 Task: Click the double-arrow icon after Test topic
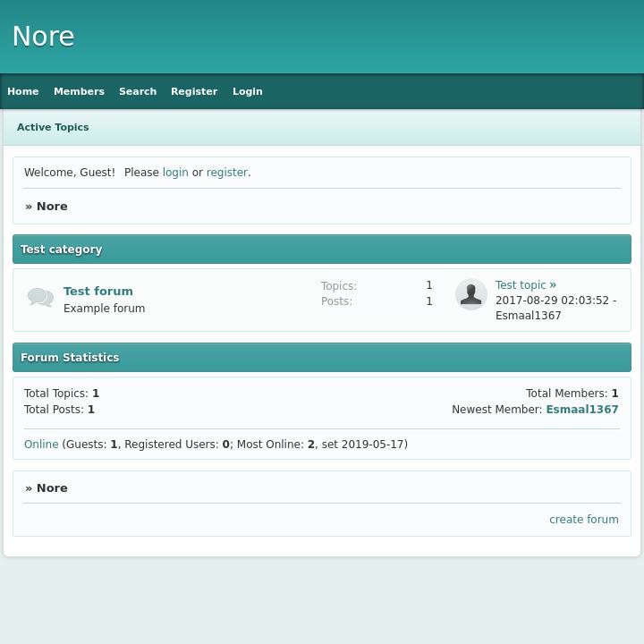tap(553, 285)
